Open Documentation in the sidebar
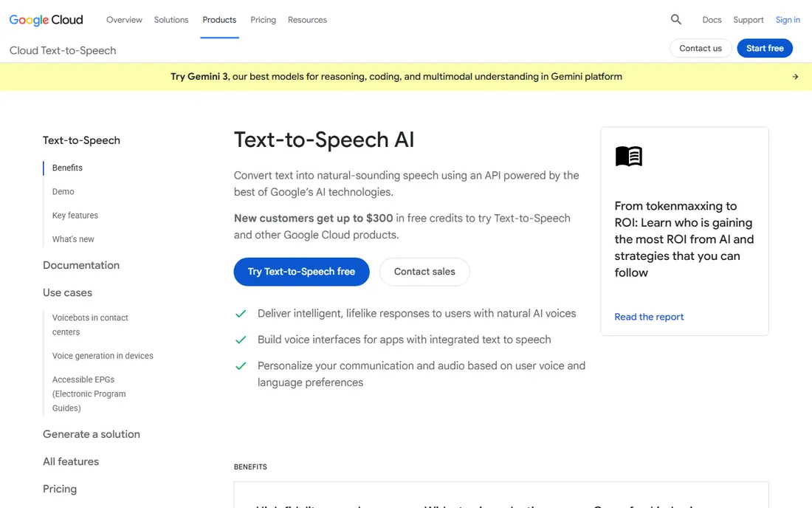This screenshot has width=812, height=508. (x=81, y=265)
